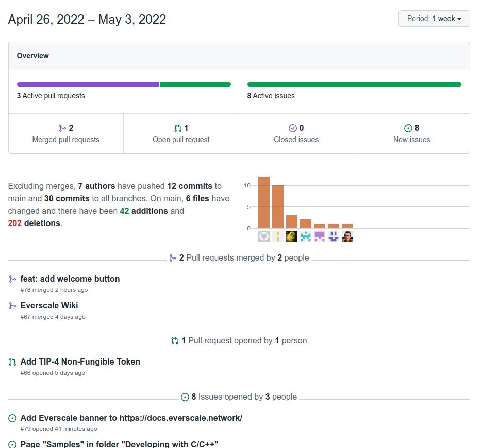Click open issue icon beside Add Everscale banner

click(12, 418)
